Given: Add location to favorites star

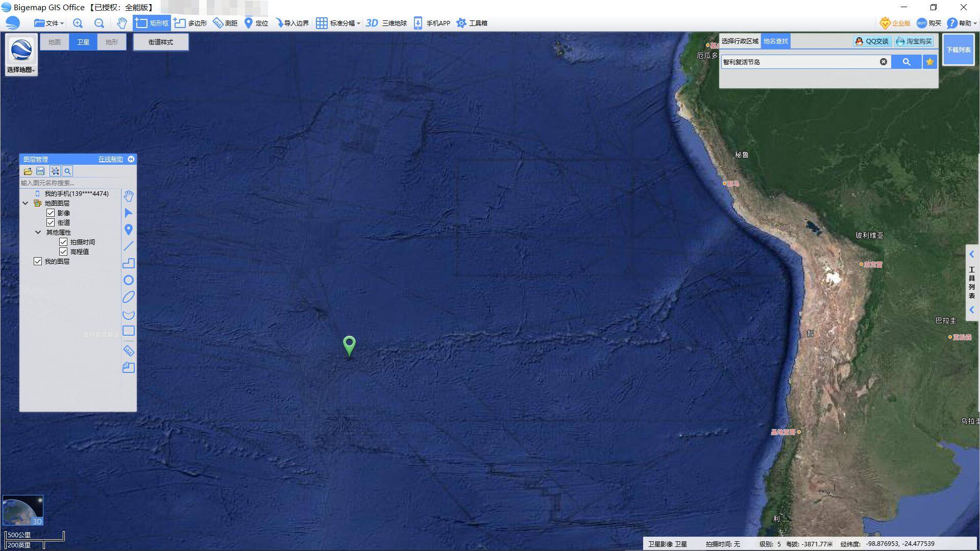Looking at the screenshot, I should tap(930, 62).
